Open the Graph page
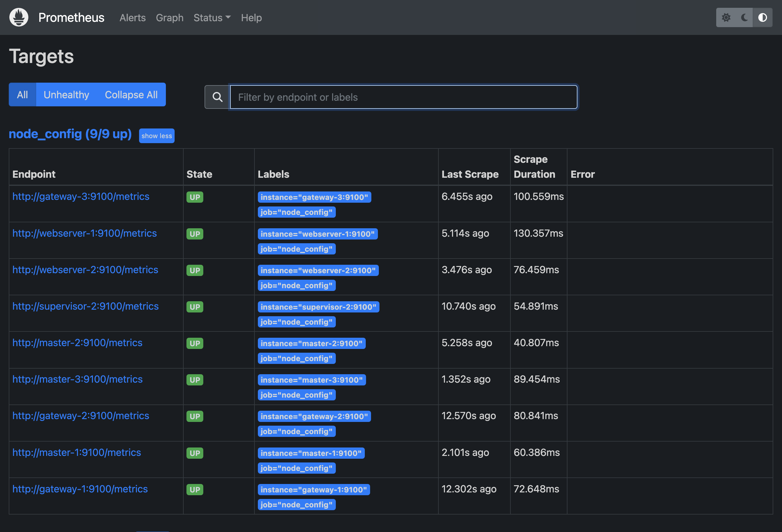 click(170, 17)
